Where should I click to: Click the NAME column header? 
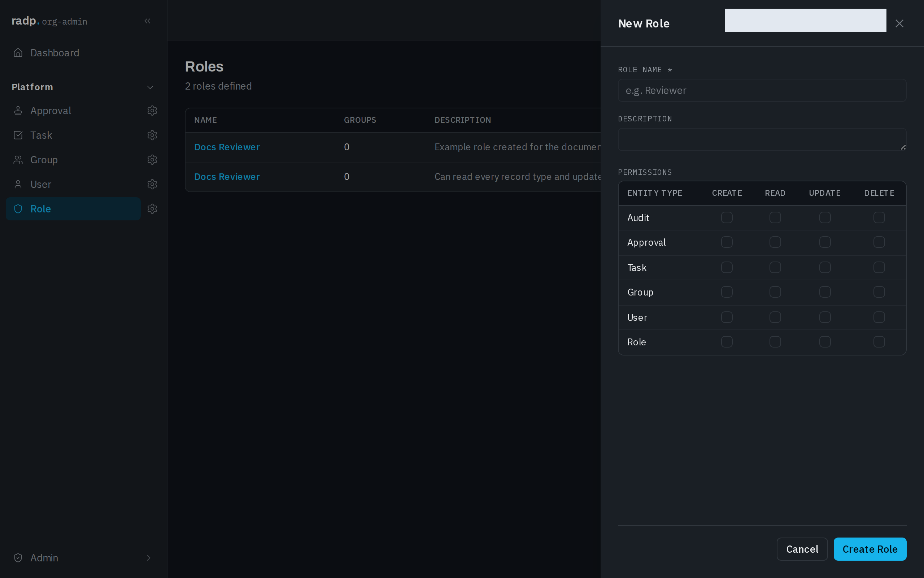point(205,120)
